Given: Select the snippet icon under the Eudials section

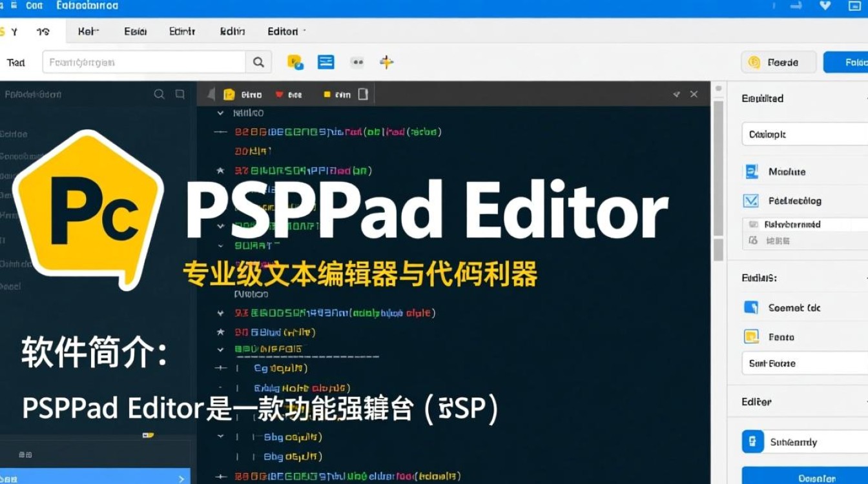Looking at the screenshot, I should [x=750, y=308].
